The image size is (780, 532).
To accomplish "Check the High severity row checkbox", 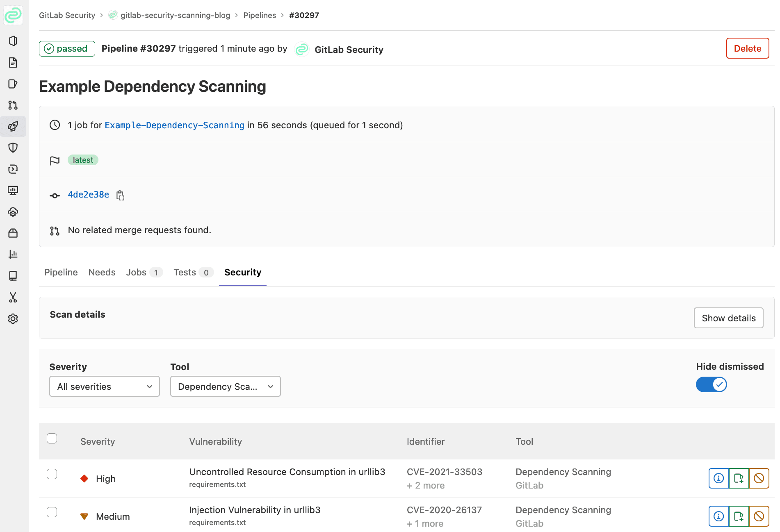I will pyautogui.click(x=52, y=474).
